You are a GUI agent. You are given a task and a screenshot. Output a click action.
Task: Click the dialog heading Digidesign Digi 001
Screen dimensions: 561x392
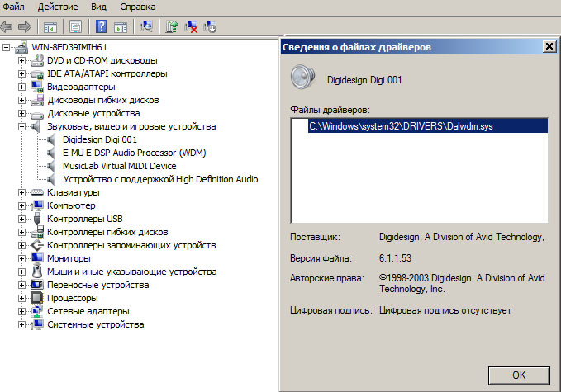click(x=364, y=80)
